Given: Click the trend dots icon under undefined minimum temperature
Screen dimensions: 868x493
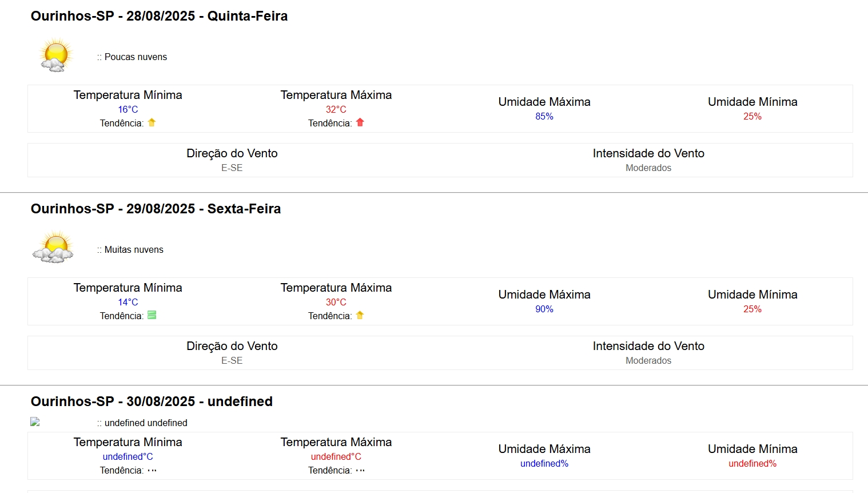Looking at the screenshot, I should pyautogui.click(x=152, y=471).
